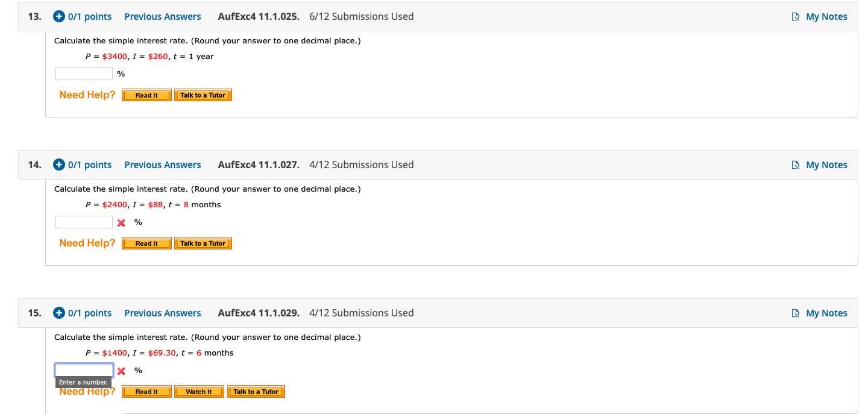
Task: Click the My Notes page icon for question 15
Action: (795, 313)
